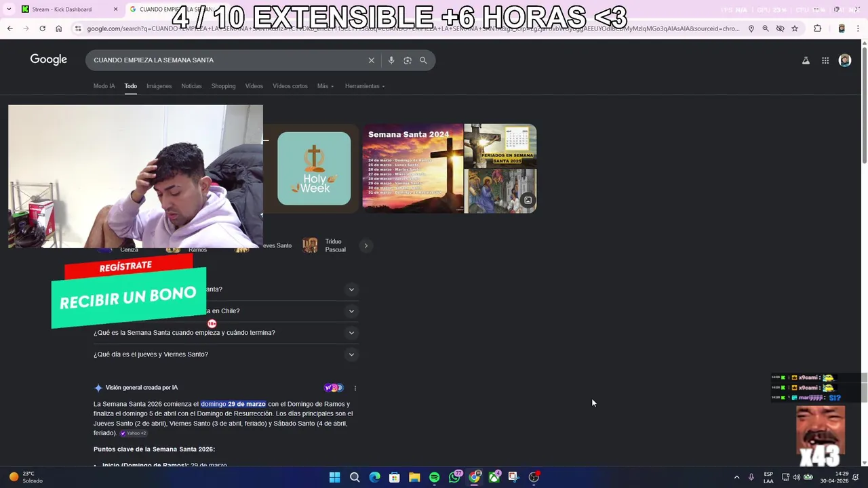The width and height of the screenshot is (868, 488).
Task: Reload the page with the refresh icon
Action: [42, 28]
